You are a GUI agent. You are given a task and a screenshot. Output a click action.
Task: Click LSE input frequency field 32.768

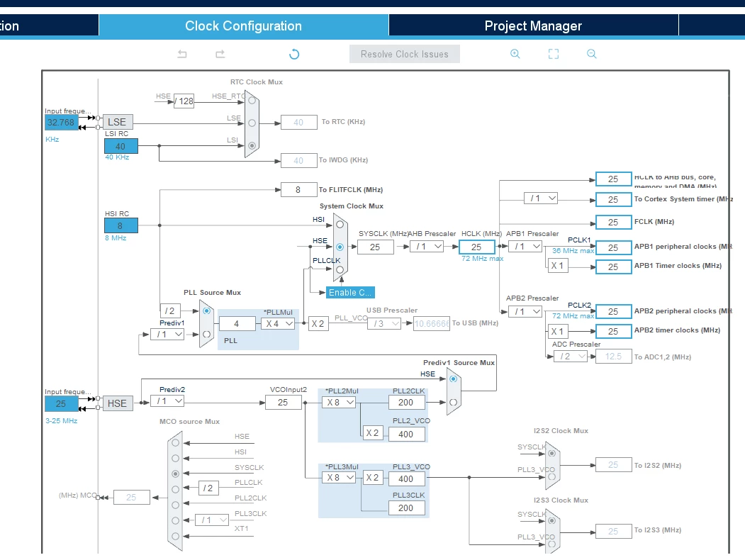coord(62,123)
